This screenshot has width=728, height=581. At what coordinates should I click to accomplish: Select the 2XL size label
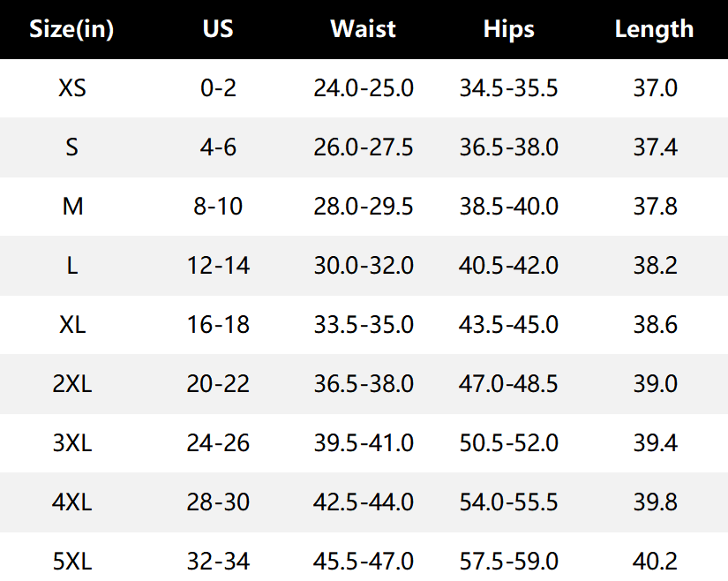(72, 383)
